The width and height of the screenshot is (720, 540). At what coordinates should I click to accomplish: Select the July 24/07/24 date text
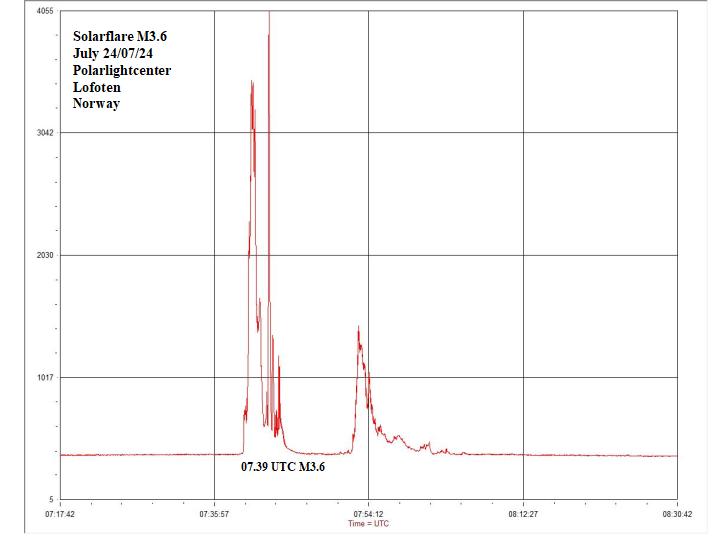pyautogui.click(x=113, y=54)
